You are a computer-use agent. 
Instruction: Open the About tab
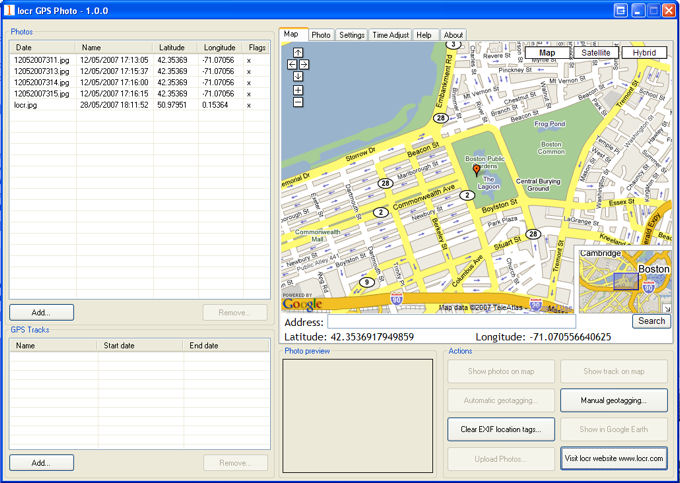pyautogui.click(x=453, y=35)
